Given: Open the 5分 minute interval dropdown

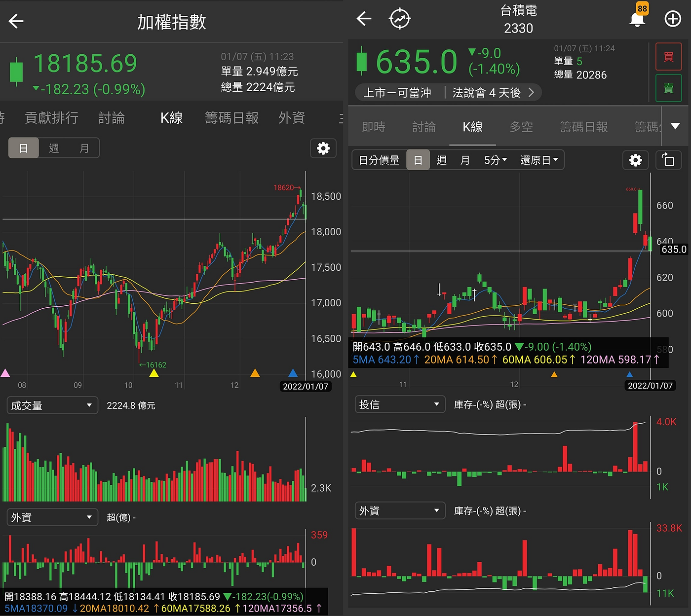Looking at the screenshot, I should (x=496, y=160).
